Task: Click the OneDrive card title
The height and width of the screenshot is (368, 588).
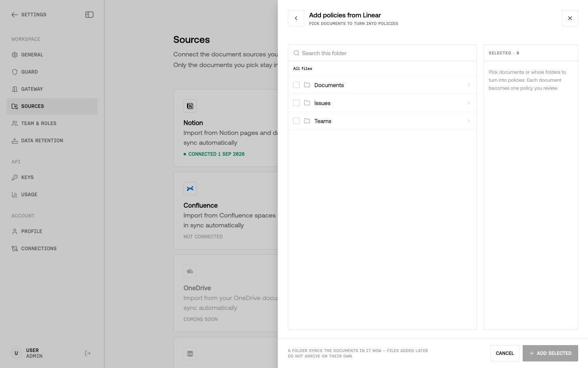Action: click(x=197, y=288)
